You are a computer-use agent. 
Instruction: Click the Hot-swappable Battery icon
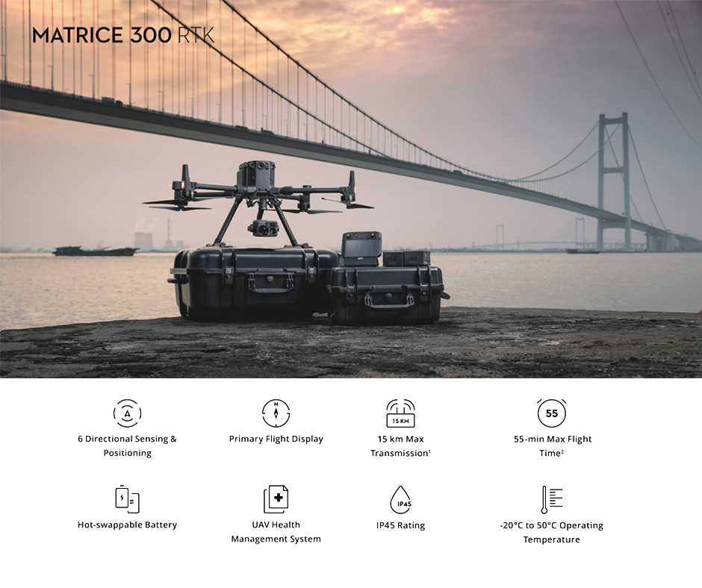pyautogui.click(x=127, y=498)
